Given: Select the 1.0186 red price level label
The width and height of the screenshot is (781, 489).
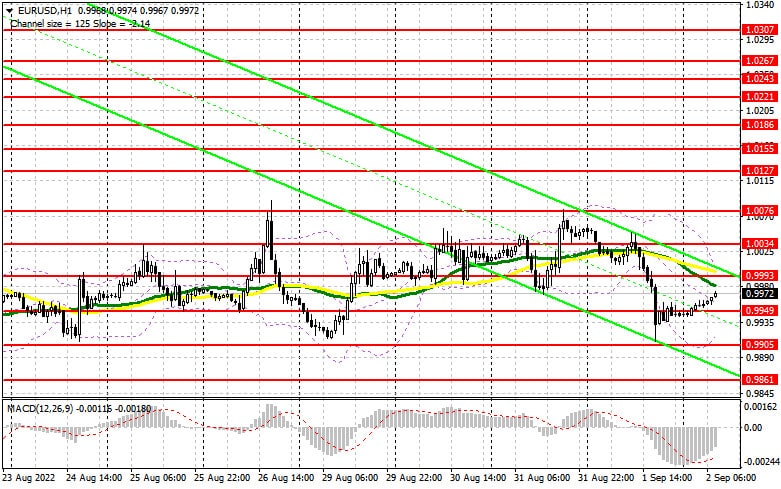Looking at the screenshot, I should pyautogui.click(x=759, y=125).
